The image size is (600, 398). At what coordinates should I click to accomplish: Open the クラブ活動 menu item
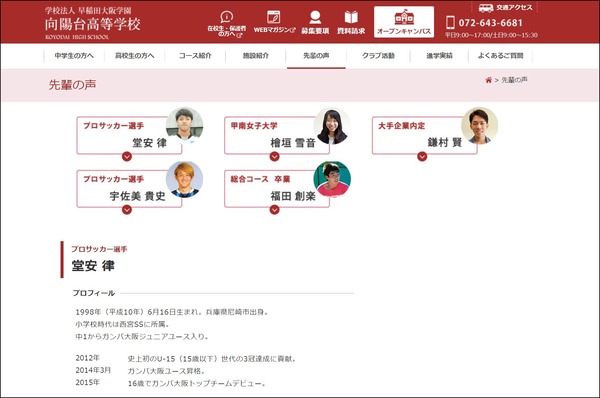pyautogui.click(x=378, y=56)
